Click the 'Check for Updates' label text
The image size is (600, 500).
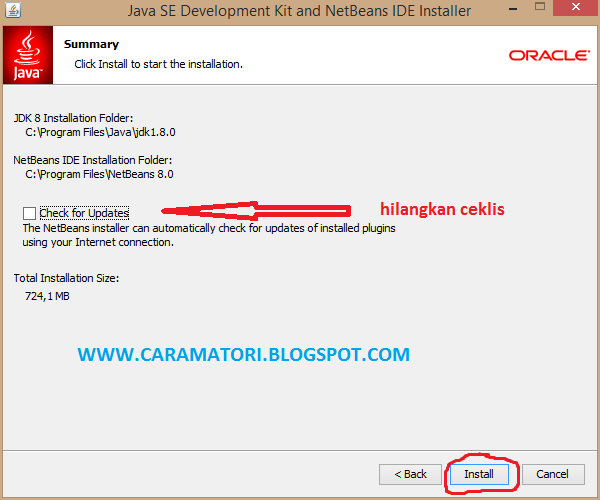coord(84,213)
